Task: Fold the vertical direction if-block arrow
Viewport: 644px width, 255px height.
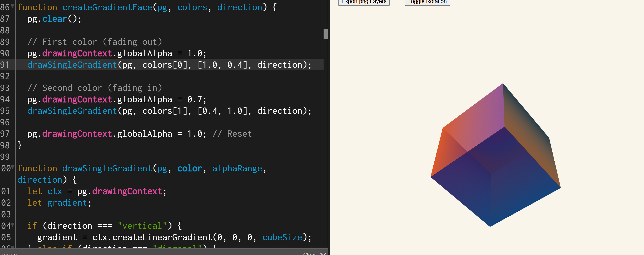Action: point(13,225)
